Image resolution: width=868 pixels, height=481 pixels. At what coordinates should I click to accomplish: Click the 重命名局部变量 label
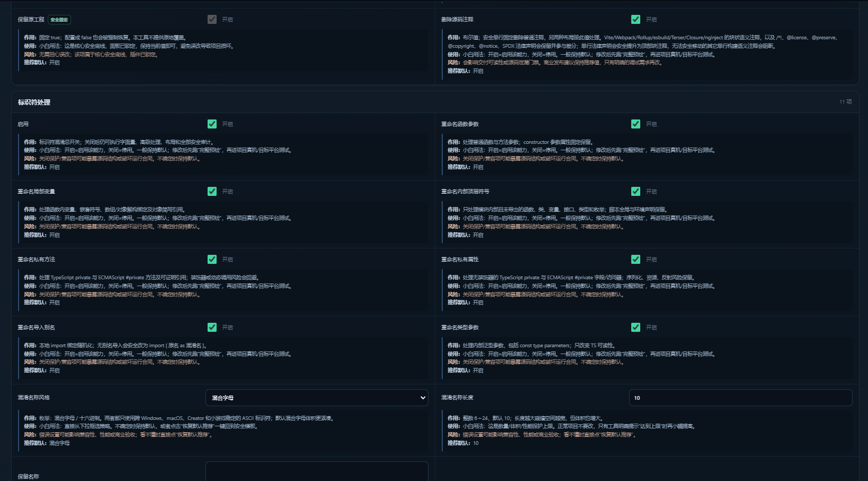pyautogui.click(x=36, y=192)
